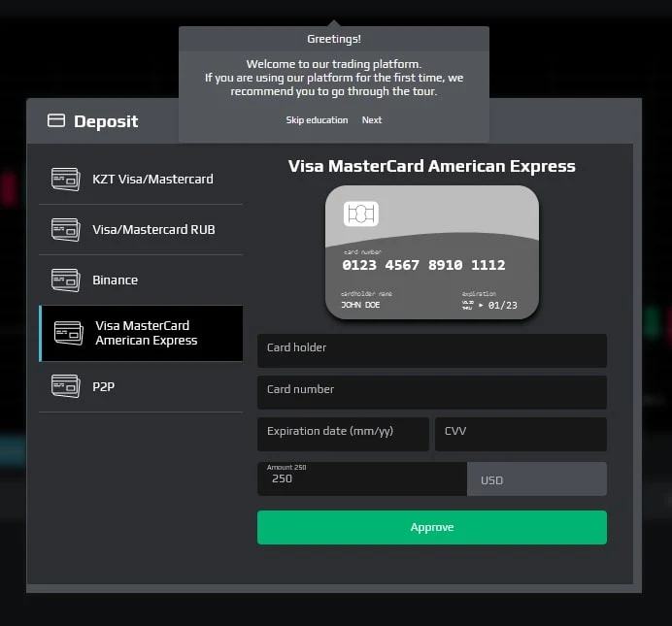
Task: Click the JOHN DOE cardholder name text
Action: 360,305
